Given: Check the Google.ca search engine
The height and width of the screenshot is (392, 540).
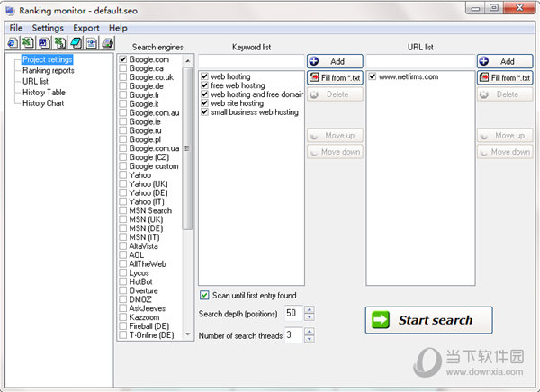Looking at the screenshot, I should (123, 68).
